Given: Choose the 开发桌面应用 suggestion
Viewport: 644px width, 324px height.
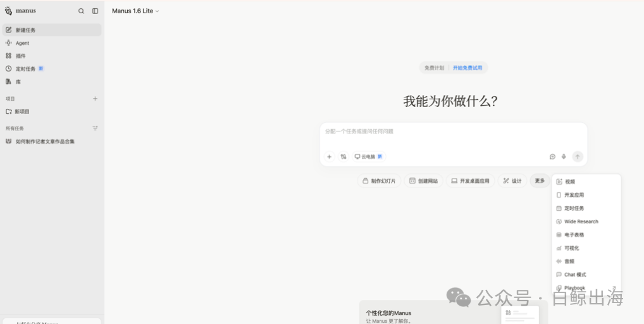Looking at the screenshot, I should [x=470, y=181].
